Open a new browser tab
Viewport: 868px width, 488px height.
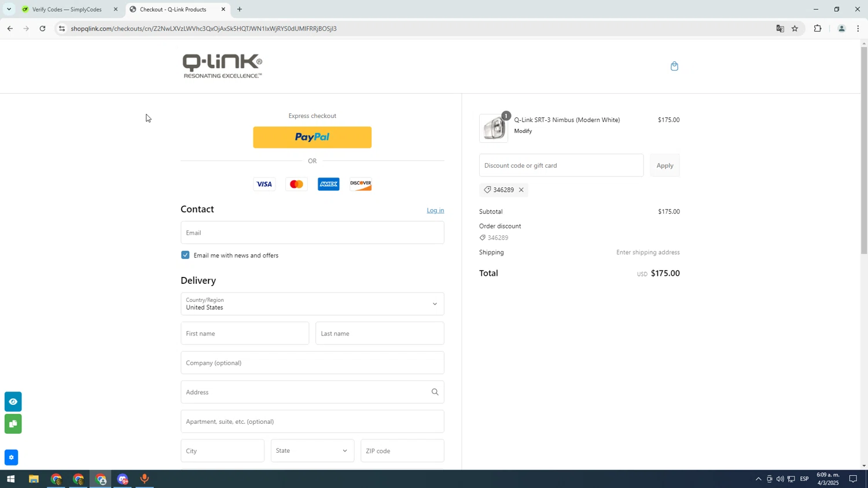[240, 9]
